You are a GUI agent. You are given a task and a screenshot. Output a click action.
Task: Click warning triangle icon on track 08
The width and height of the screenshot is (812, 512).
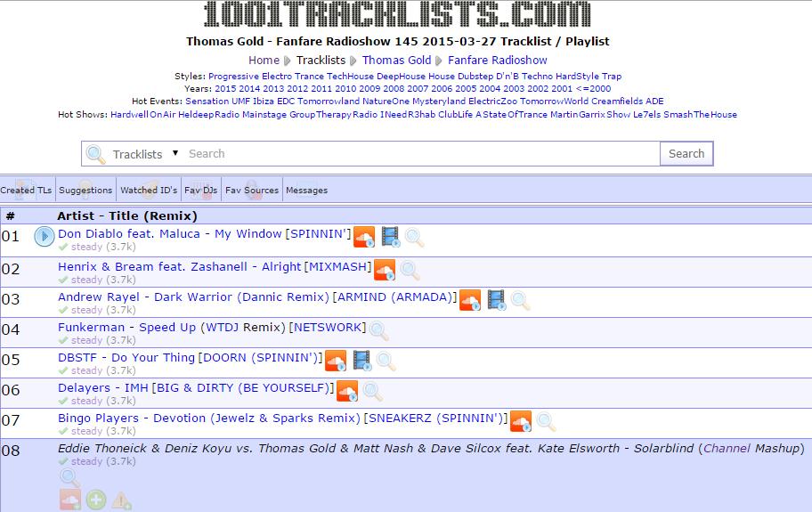coord(121,500)
